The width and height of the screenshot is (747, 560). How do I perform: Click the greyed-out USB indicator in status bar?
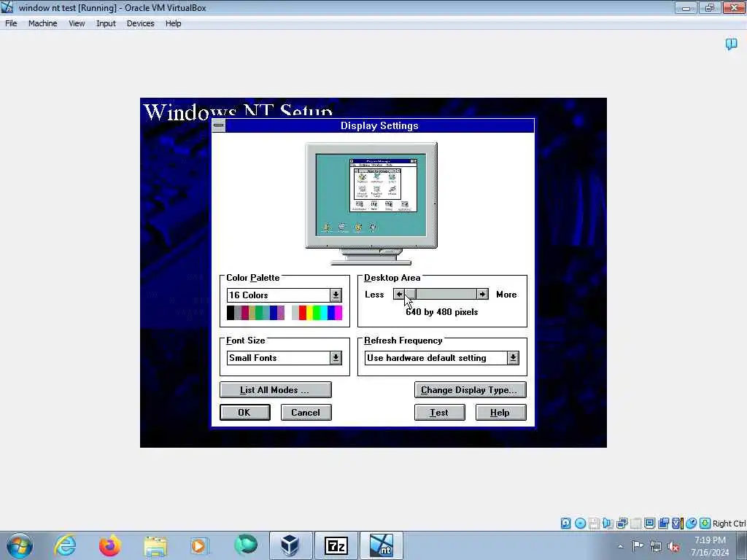(635, 524)
